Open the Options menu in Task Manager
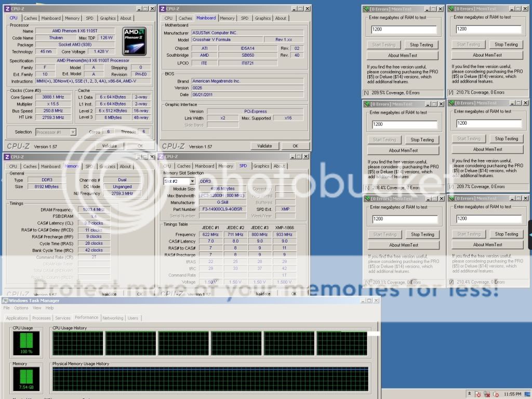The image size is (532, 399). point(21,308)
